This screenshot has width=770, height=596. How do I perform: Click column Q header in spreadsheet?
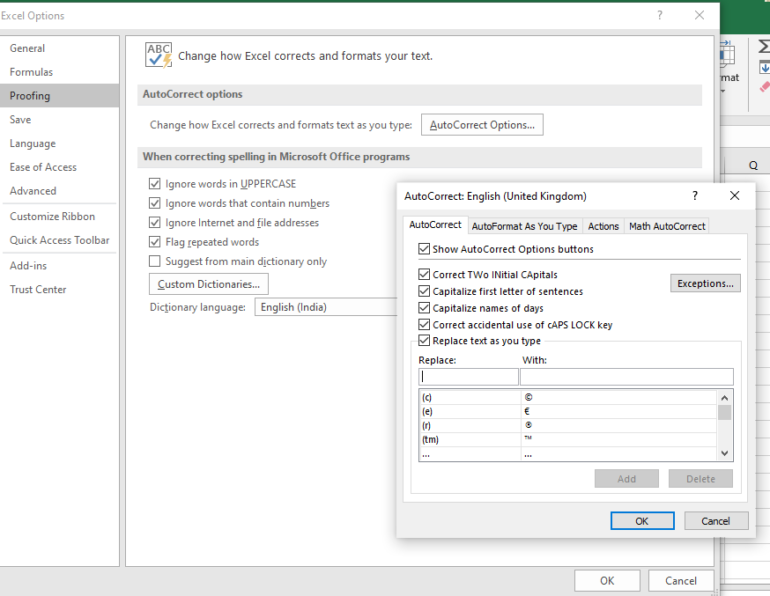(x=753, y=165)
